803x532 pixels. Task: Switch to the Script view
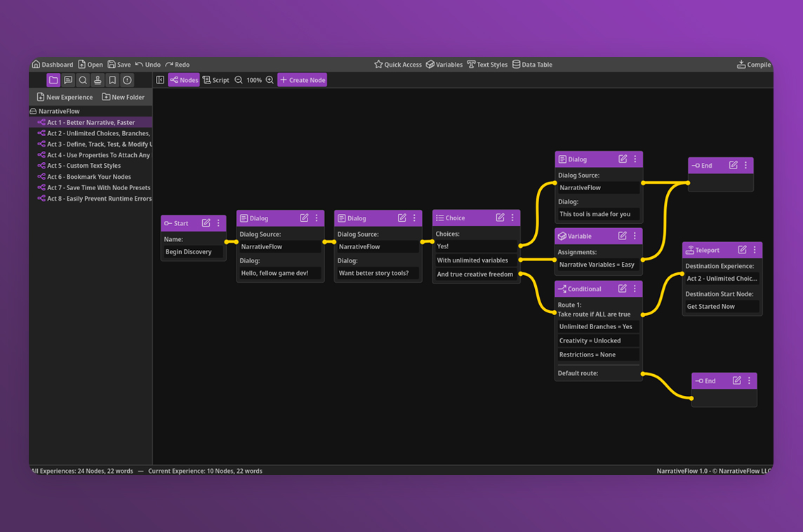tap(215, 80)
